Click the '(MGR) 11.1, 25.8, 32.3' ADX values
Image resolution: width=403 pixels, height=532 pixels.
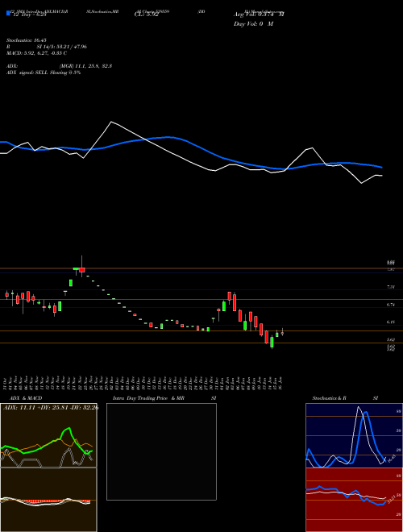coord(85,66)
